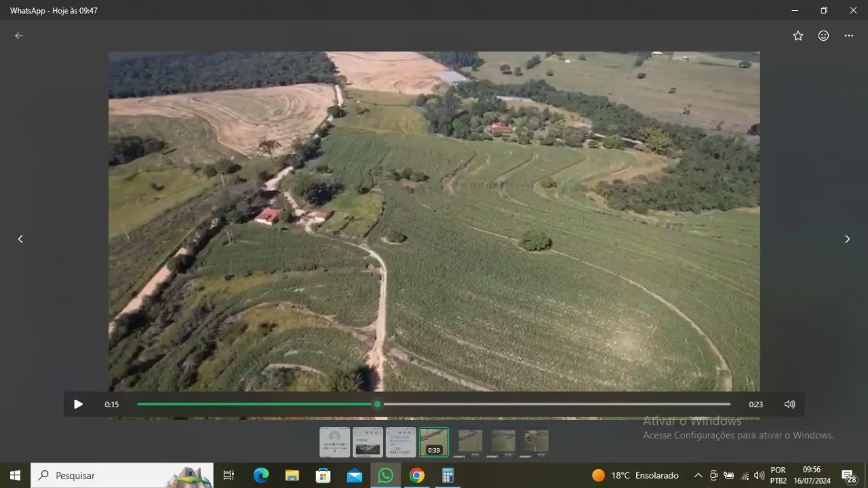Viewport: 868px width, 488px height.
Task: Open the 18°C Ensolarado weather widget
Action: pos(635,476)
